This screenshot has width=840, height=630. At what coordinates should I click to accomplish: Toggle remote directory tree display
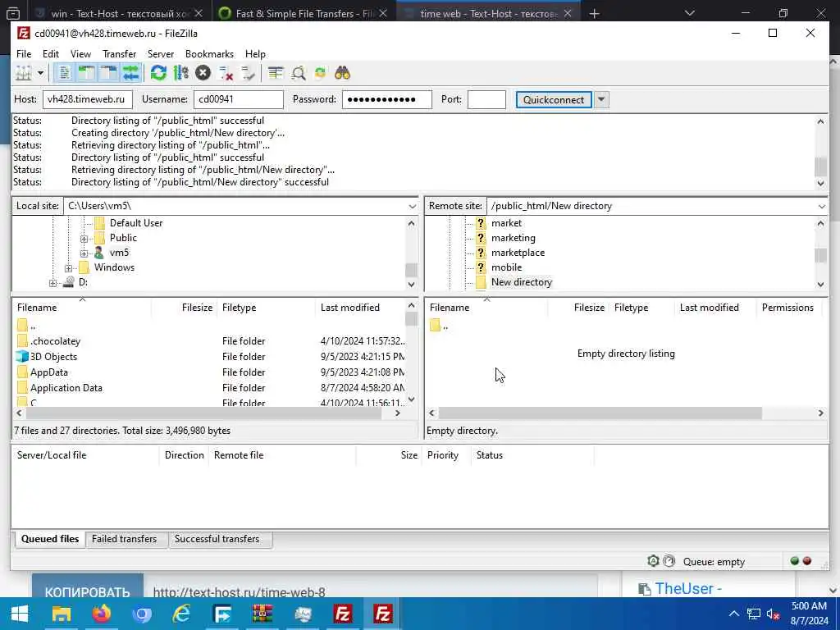[x=109, y=73]
